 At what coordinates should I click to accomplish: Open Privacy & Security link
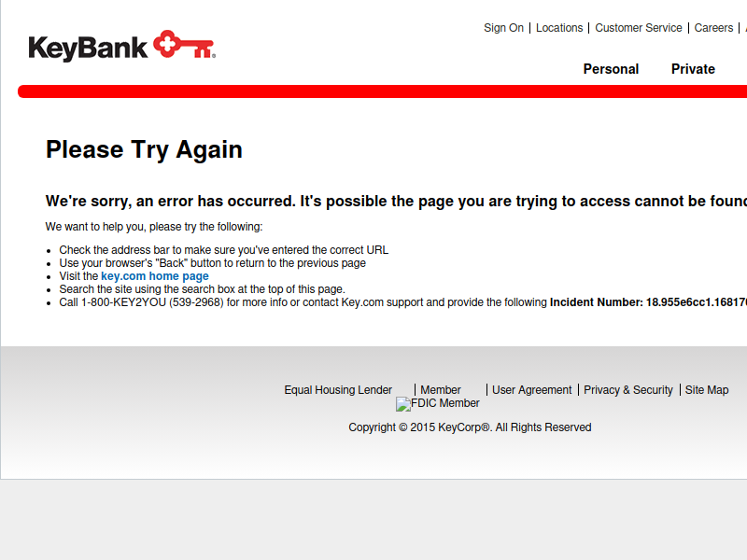pos(628,390)
